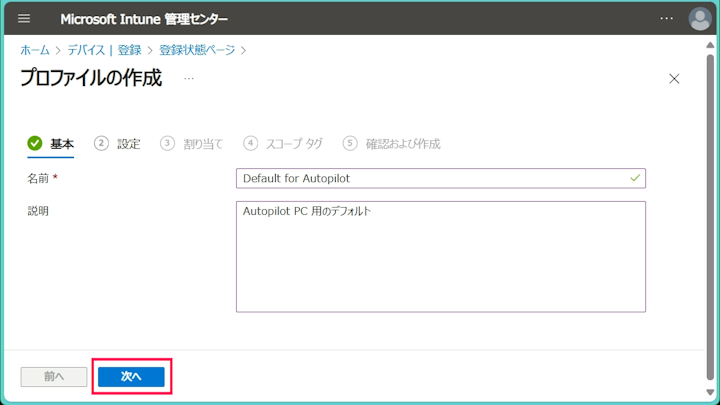Click the 名前 input field
This screenshot has width=720, height=405.
click(x=441, y=178)
